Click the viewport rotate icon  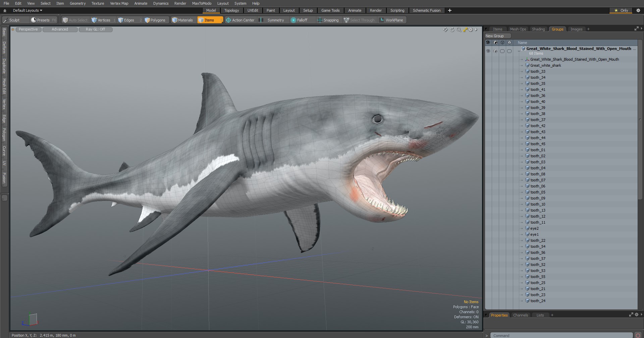pos(452,30)
